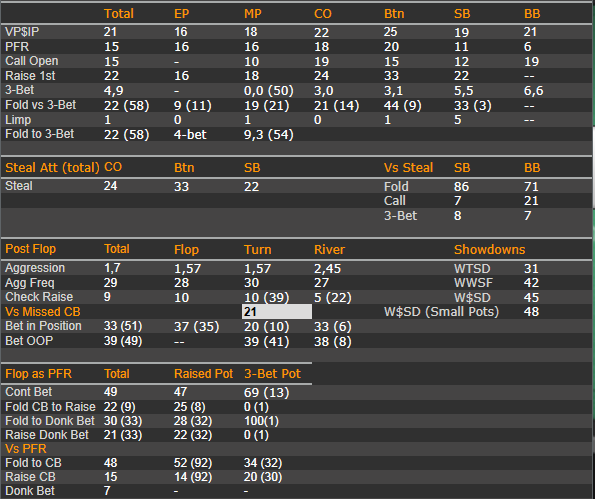Select the Agg Freq row label
595x499 pixels.
click(30, 283)
